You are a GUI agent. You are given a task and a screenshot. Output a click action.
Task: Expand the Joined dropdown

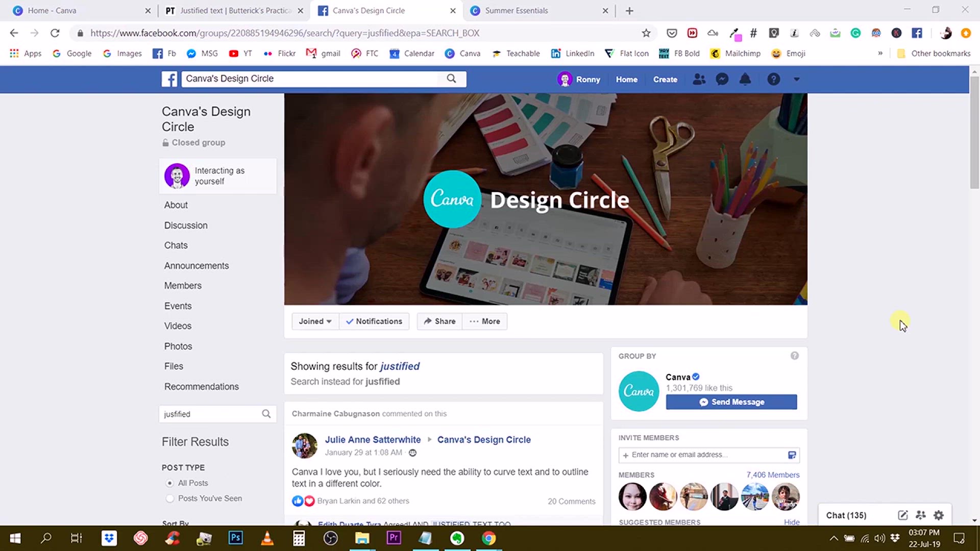tap(315, 321)
